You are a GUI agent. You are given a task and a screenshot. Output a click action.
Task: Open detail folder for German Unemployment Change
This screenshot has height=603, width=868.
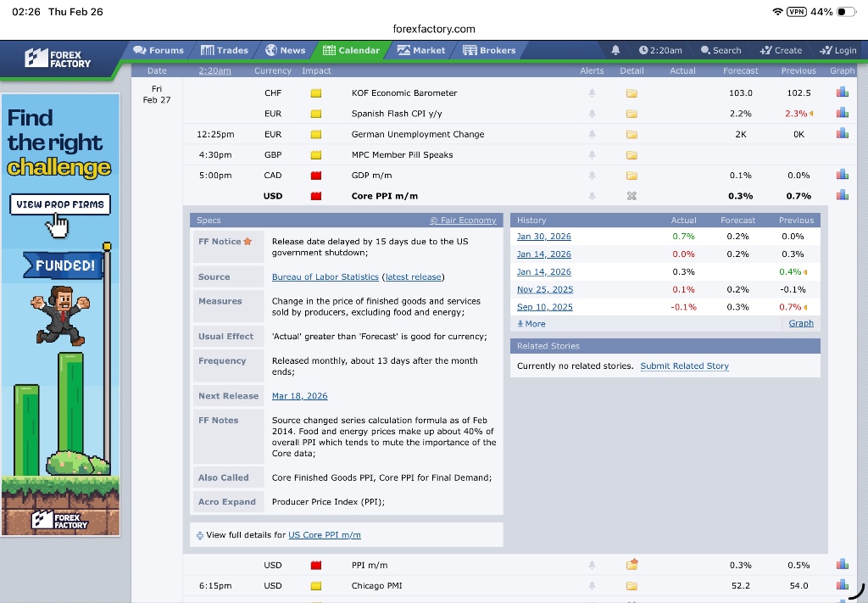tap(632, 134)
